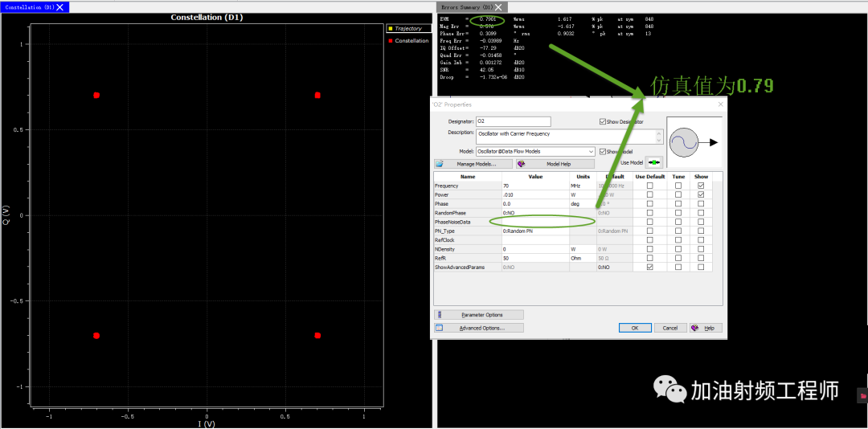Screen dimensions: 868x429
Task: Click the IQ Offset value -77.29
Action: (486, 48)
